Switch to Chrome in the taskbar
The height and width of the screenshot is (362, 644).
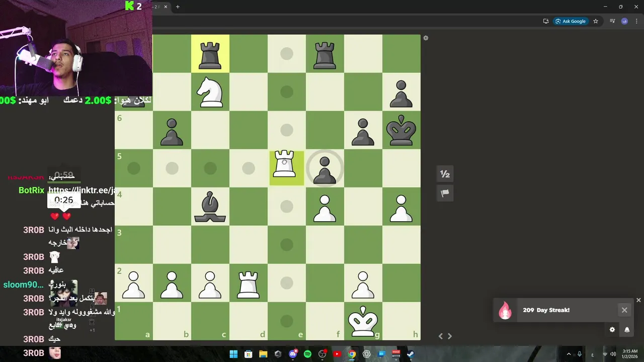click(352, 354)
